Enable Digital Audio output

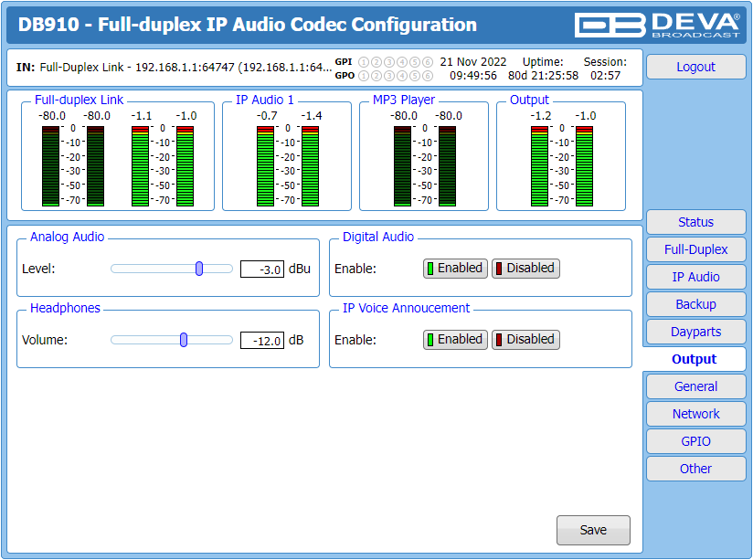click(x=455, y=268)
